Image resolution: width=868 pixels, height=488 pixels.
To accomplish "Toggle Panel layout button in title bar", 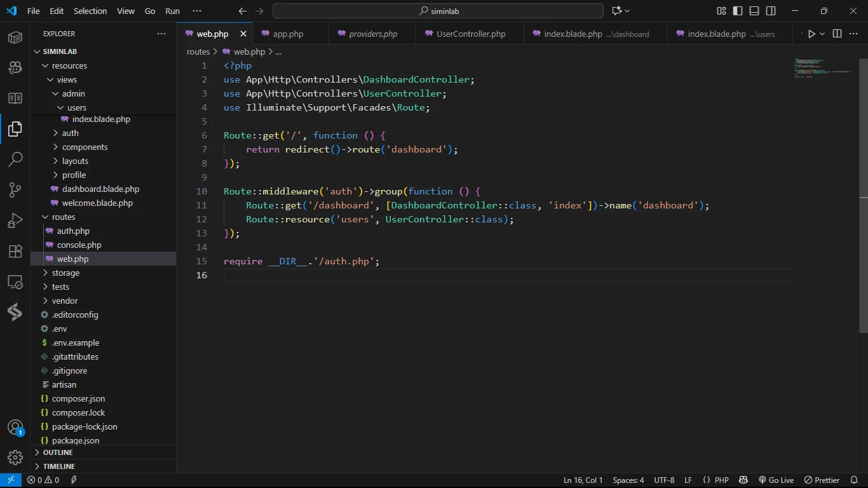I will 754,11.
